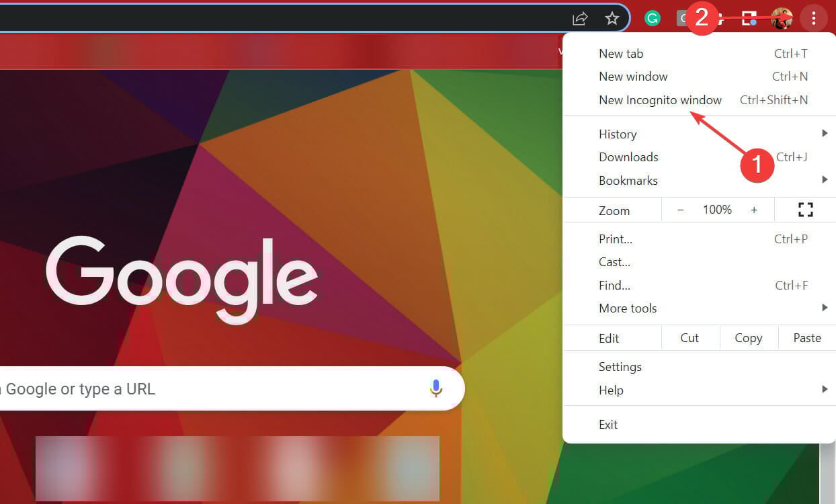Image resolution: width=836 pixels, height=504 pixels.
Task: Select Exit to close Chrome
Action: (x=699, y=425)
